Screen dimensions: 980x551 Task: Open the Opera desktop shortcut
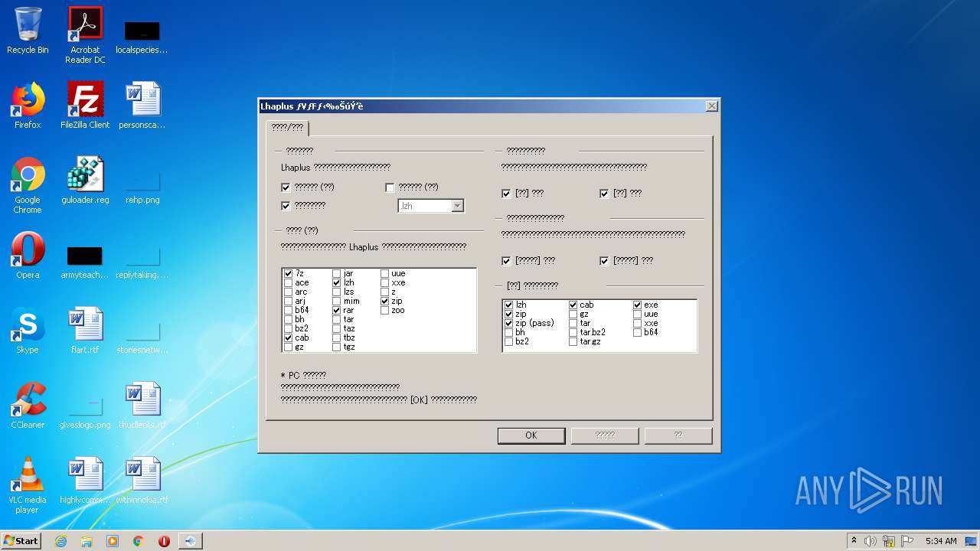click(28, 256)
